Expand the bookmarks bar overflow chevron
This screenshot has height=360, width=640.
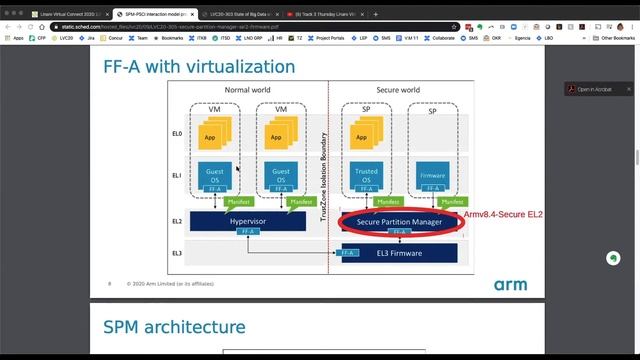coord(584,38)
